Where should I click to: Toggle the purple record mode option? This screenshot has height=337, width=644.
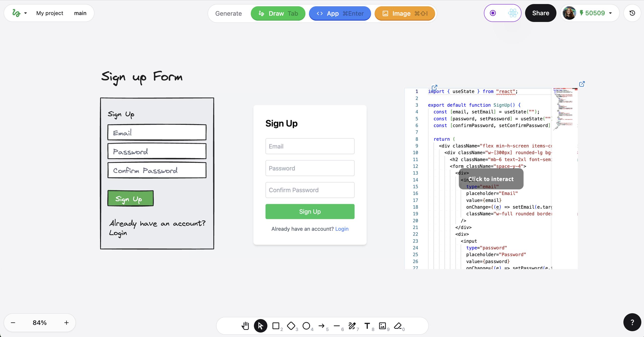click(493, 13)
